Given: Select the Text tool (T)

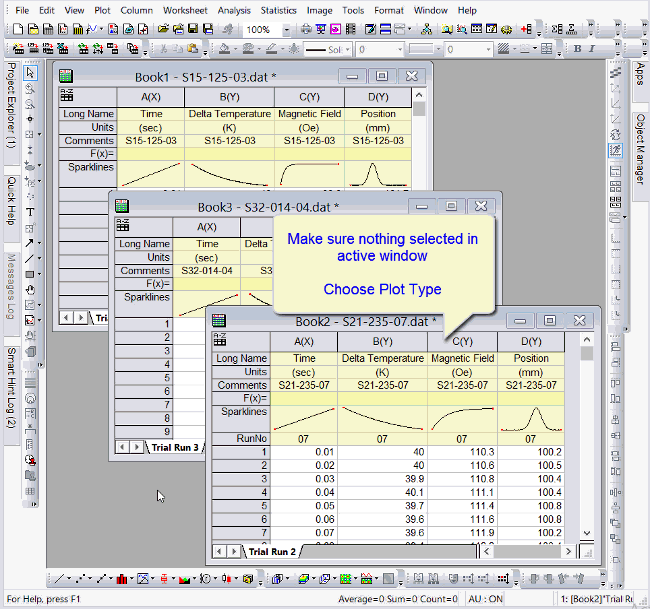Looking at the screenshot, I should tap(30, 212).
